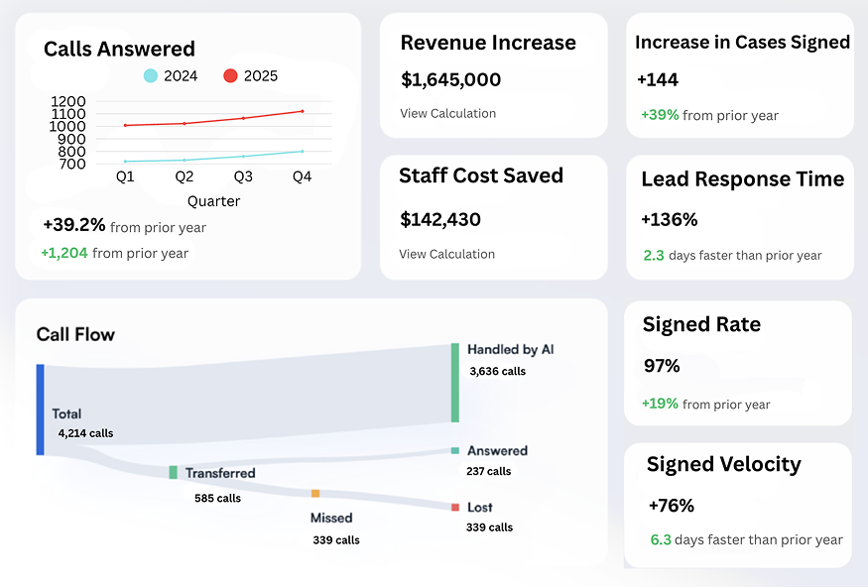This screenshot has height=588, width=868.
Task: Select the teal Answered node marker
Action: coord(453,450)
